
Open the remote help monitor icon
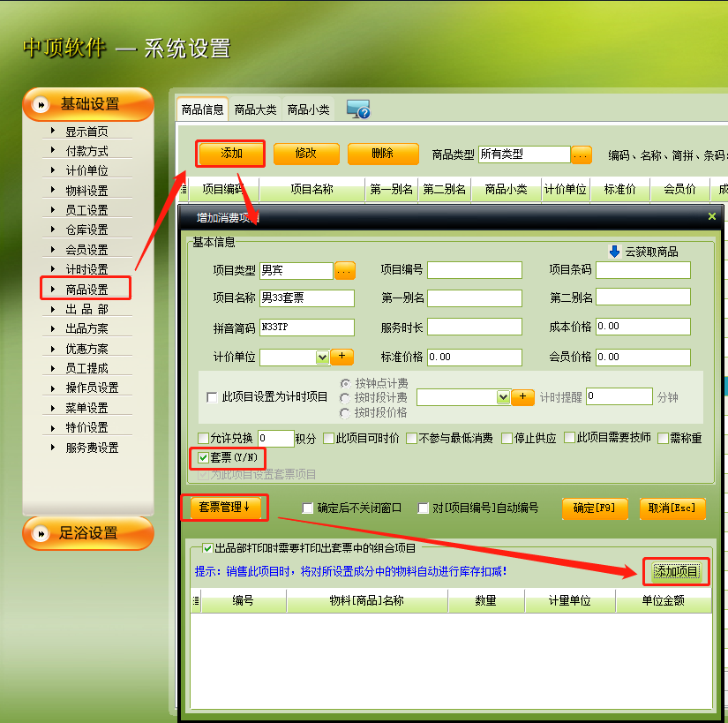358,109
